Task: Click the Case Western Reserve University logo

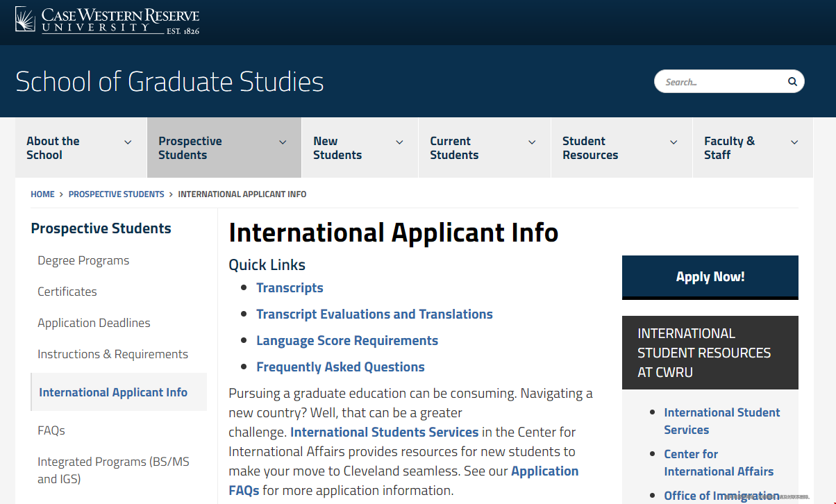Action: [108, 21]
